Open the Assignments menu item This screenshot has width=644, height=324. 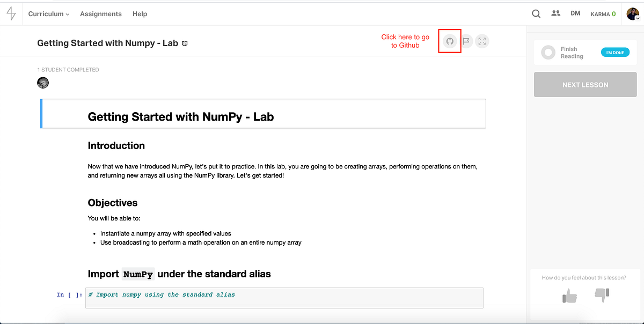(x=100, y=14)
